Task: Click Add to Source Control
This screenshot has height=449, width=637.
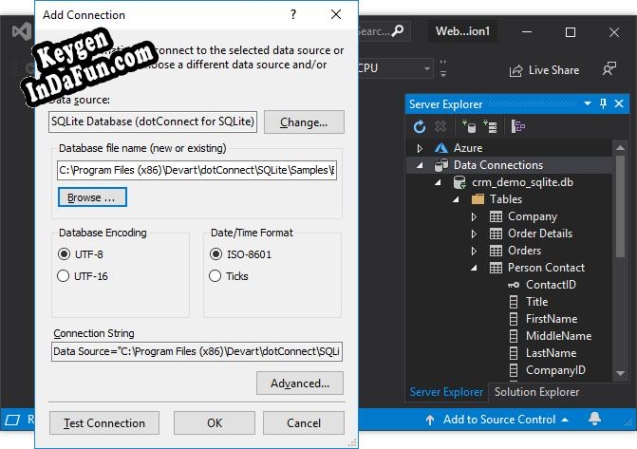Action: [497, 419]
